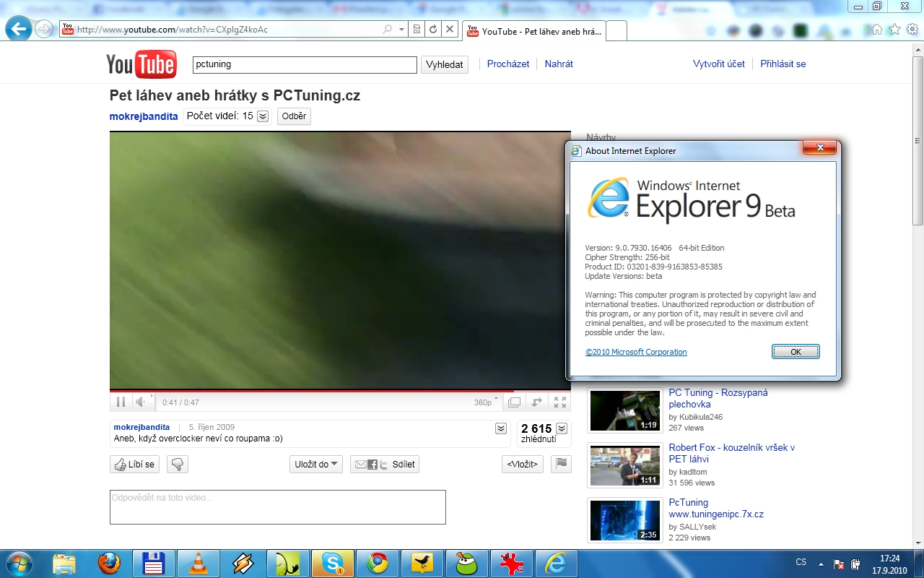The width and height of the screenshot is (924, 578).
Task: Click the Líbí se like button
Action: pos(135,465)
